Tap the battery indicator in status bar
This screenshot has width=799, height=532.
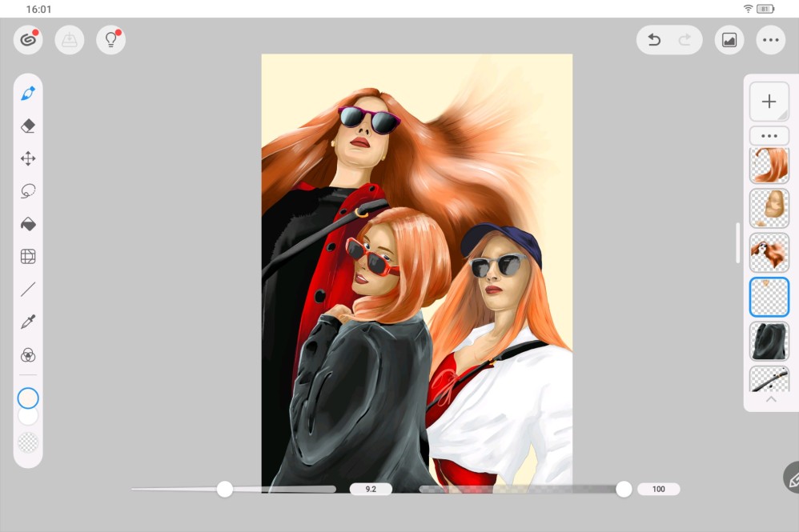point(765,9)
